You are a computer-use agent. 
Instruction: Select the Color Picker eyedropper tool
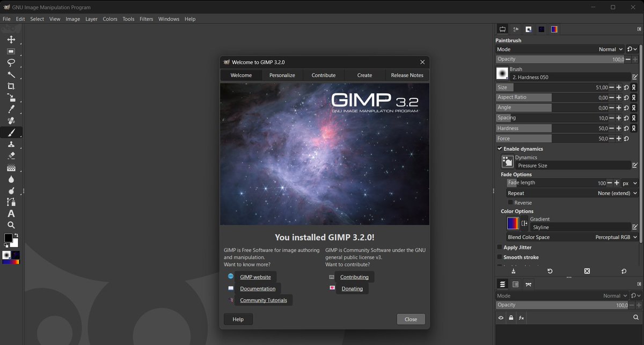coord(11,109)
